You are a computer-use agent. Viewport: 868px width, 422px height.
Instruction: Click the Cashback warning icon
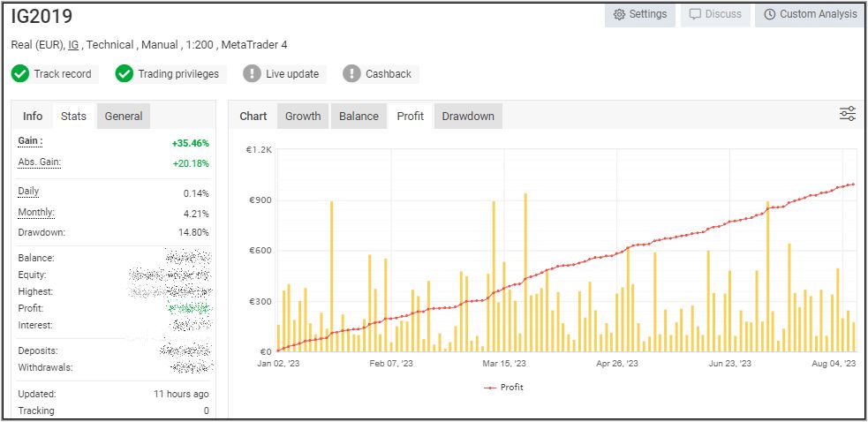pos(352,74)
